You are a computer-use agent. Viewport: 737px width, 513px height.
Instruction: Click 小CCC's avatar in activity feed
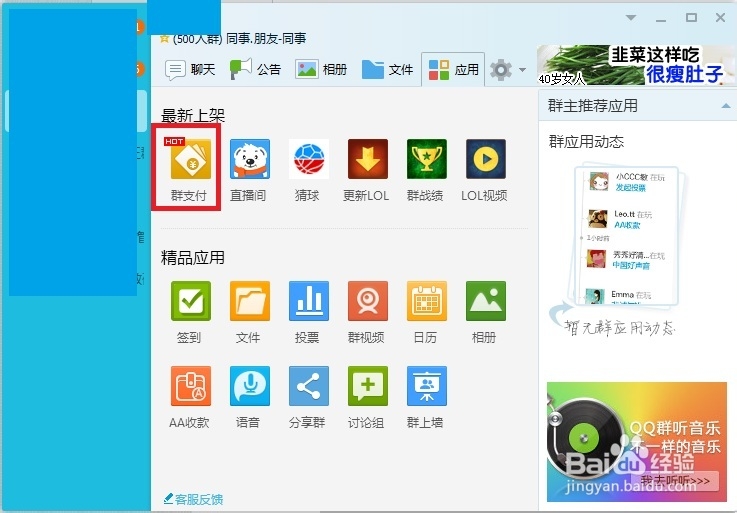pyautogui.click(x=598, y=181)
